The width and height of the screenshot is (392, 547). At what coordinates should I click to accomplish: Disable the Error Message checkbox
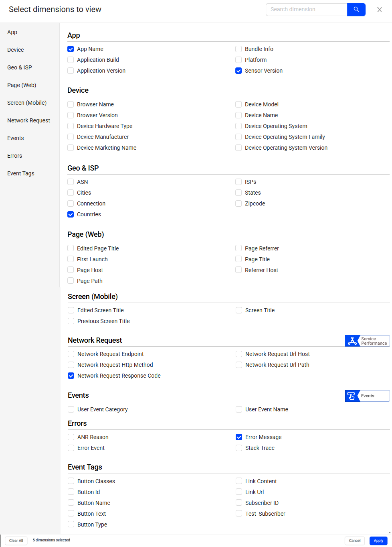pyautogui.click(x=239, y=437)
